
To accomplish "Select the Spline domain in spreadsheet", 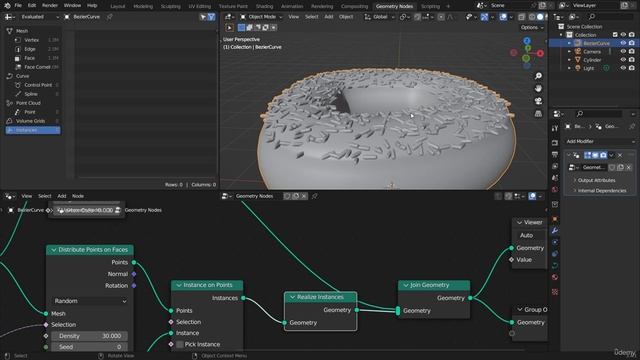I will coord(31,94).
